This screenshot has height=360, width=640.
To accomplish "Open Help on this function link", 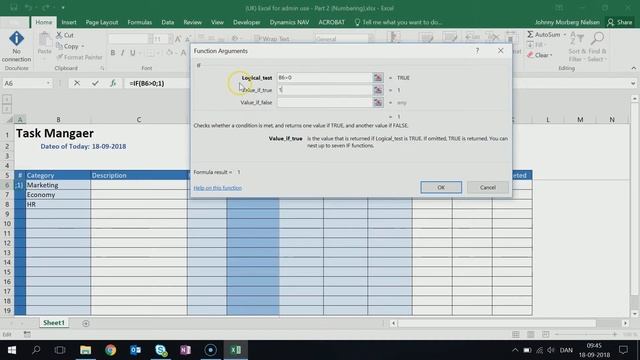I will 218,188.
